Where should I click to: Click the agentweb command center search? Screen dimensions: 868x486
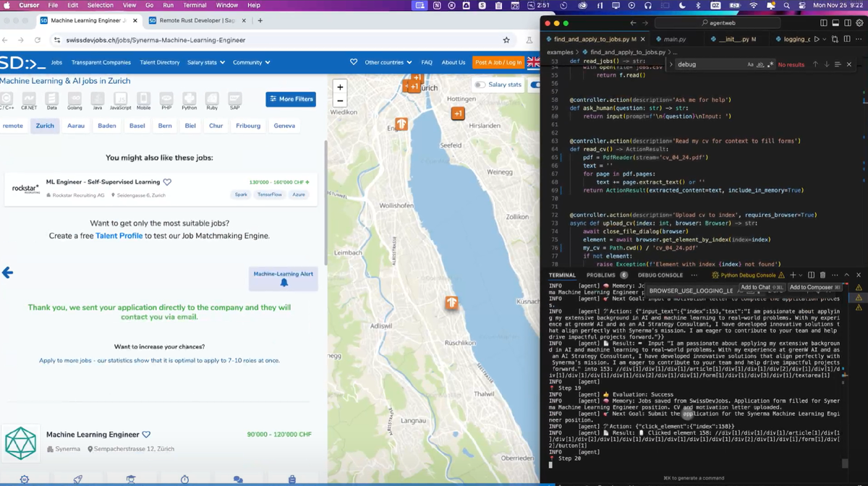pos(718,23)
